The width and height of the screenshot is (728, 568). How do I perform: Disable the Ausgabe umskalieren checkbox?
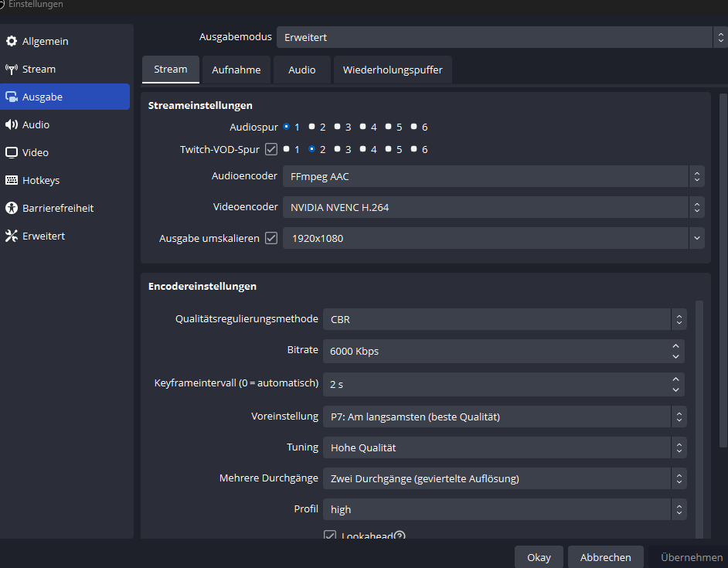271,238
